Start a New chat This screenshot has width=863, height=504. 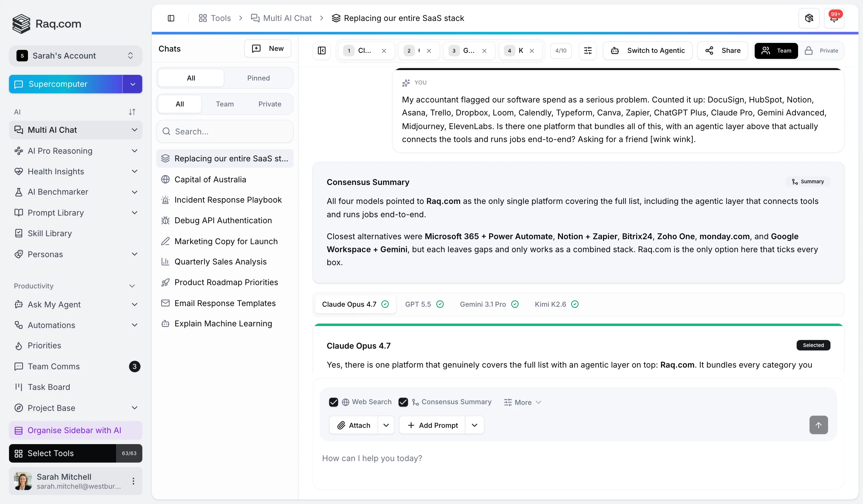[267, 49]
